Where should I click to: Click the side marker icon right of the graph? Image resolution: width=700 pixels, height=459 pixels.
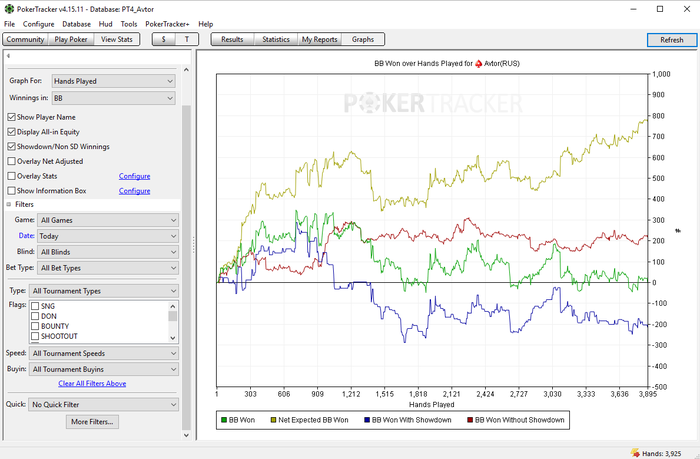(x=678, y=231)
